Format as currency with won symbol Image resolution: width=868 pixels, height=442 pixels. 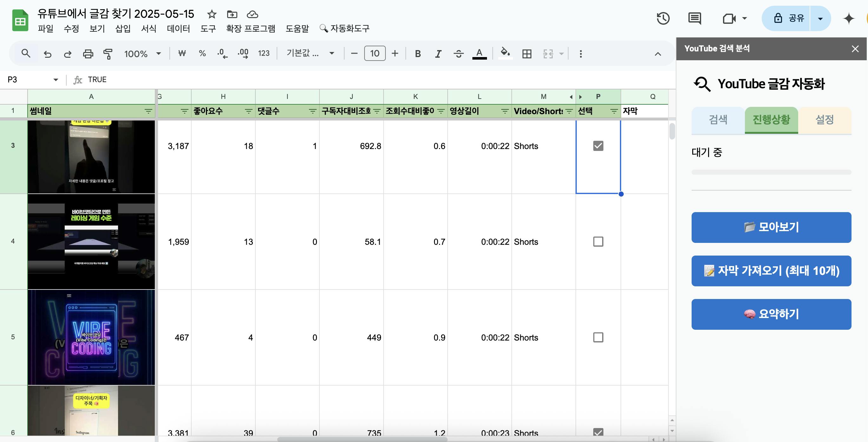182,53
